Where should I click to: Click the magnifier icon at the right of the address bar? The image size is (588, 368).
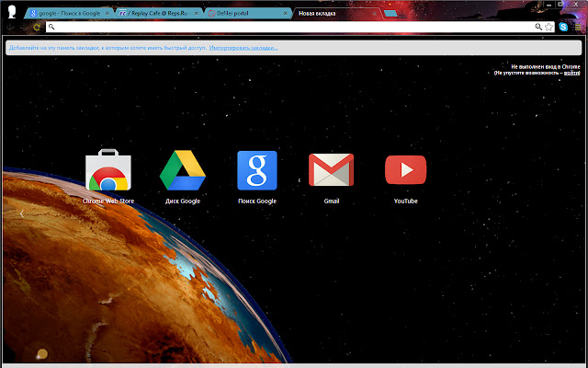(538, 27)
